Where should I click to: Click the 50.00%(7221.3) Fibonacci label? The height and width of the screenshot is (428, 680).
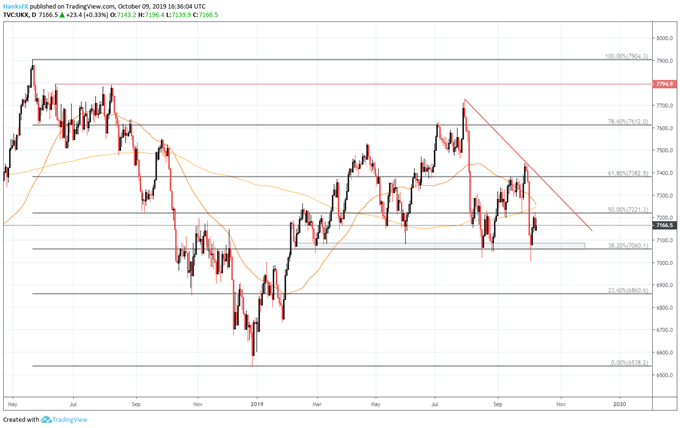[628, 209]
